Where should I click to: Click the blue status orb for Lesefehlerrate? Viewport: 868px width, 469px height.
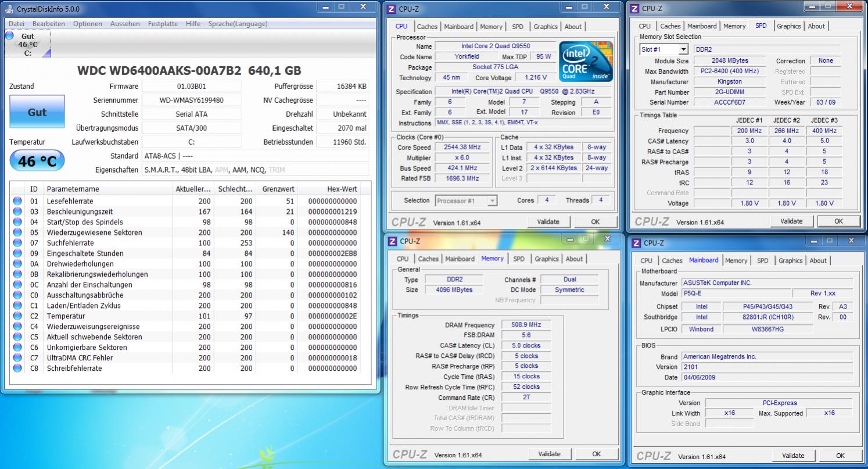coord(17,201)
